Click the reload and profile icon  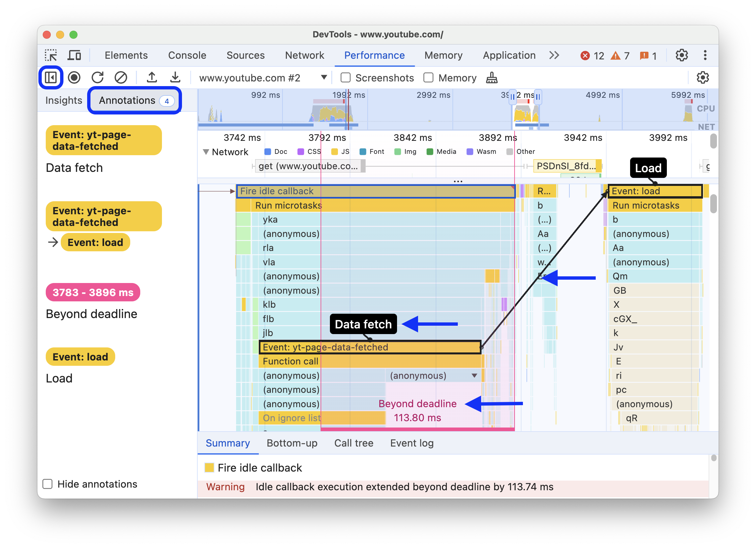click(x=98, y=77)
